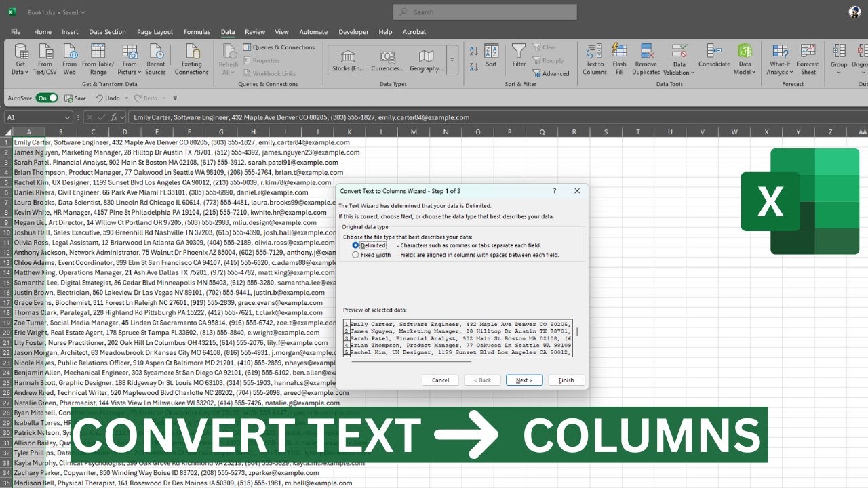Click the user profile picture
Image resolution: width=868 pixels, height=488 pixels.
854,12
